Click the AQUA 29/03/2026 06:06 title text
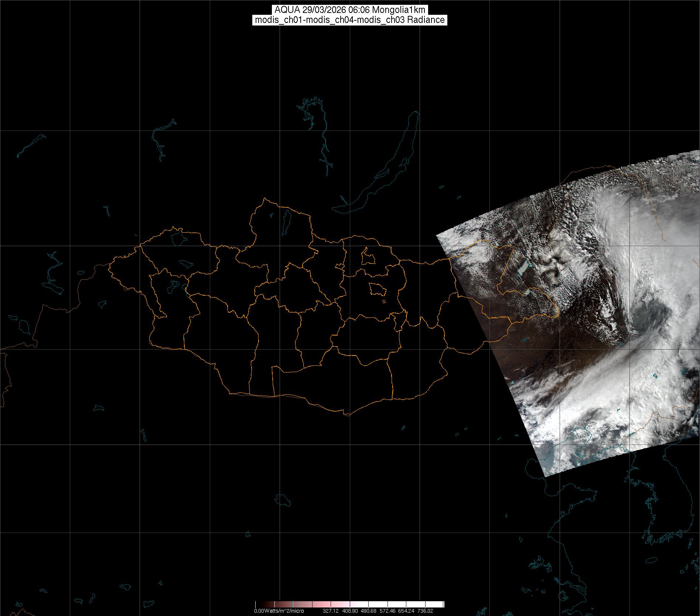The width and height of the screenshot is (700, 616). [x=349, y=10]
